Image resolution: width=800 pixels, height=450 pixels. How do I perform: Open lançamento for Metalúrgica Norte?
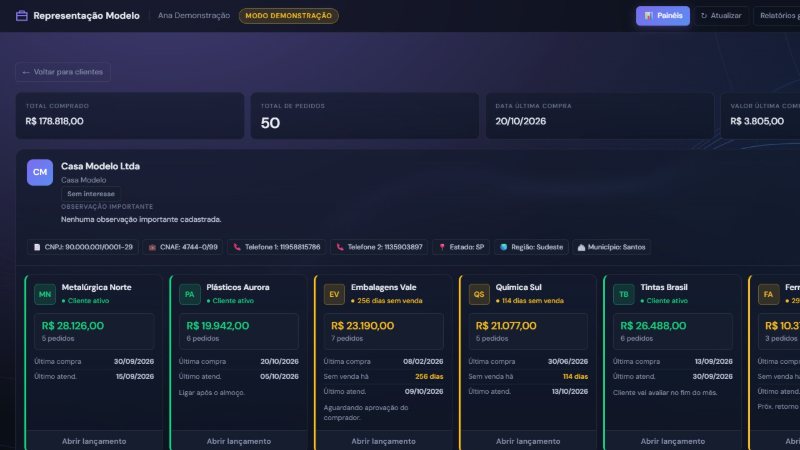tap(94, 441)
